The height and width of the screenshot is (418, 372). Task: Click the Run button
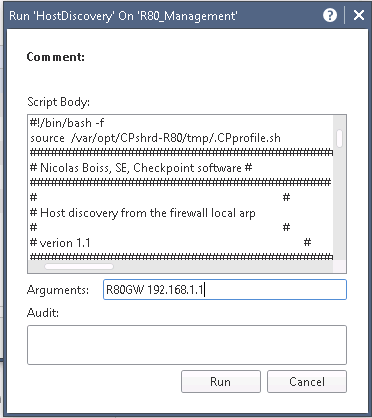(221, 381)
